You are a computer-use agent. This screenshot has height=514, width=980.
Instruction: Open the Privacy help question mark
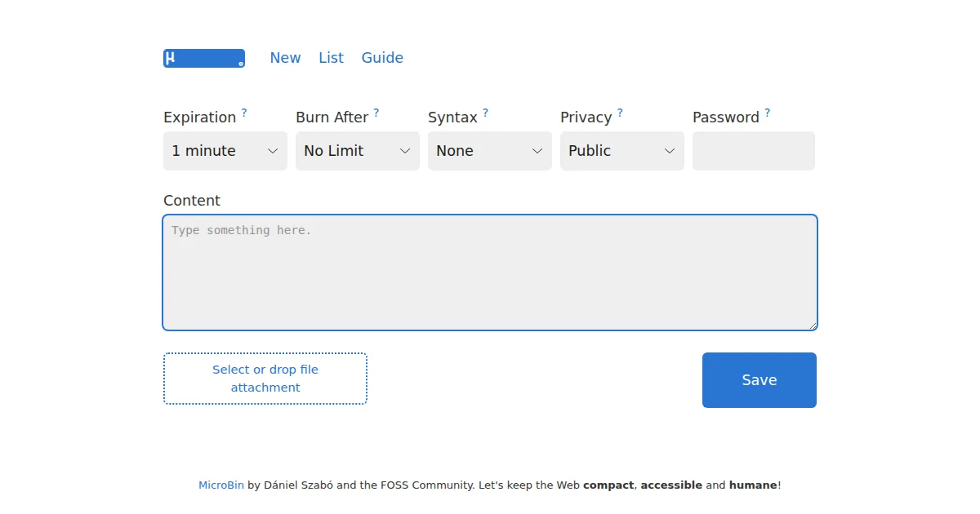pos(620,113)
